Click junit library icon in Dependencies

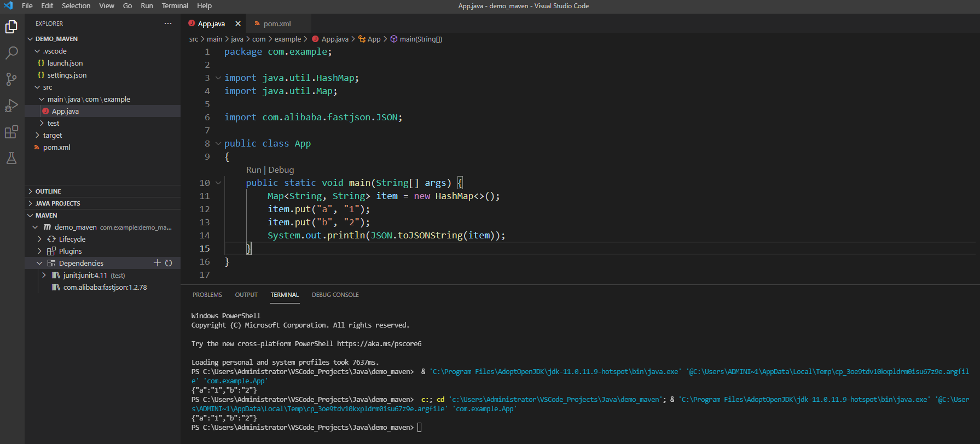[x=56, y=275]
